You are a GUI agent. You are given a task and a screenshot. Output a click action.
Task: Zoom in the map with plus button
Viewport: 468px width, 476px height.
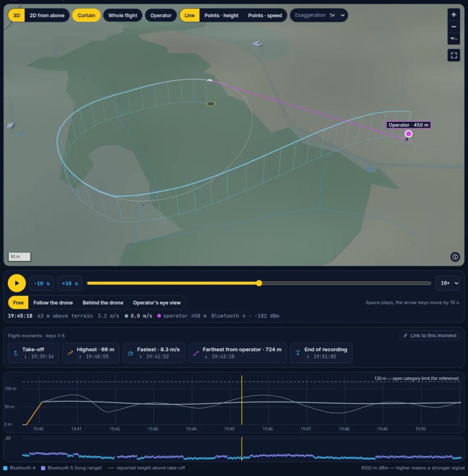coord(453,15)
